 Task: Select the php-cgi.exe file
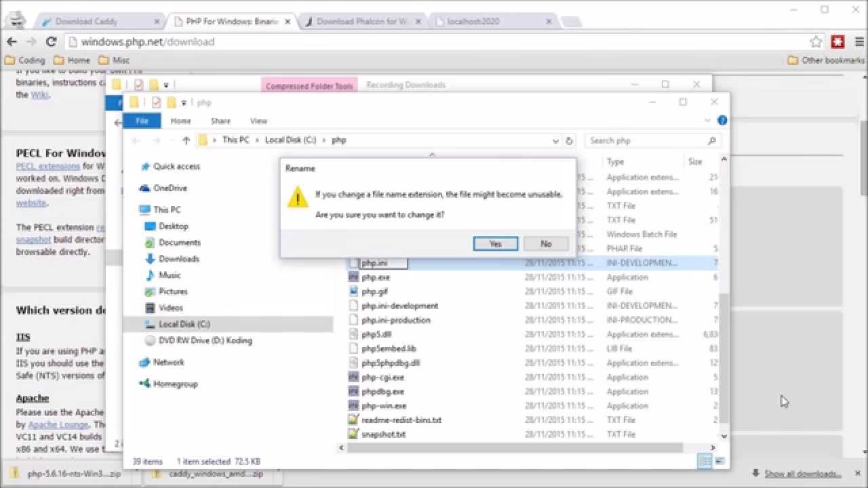click(382, 377)
